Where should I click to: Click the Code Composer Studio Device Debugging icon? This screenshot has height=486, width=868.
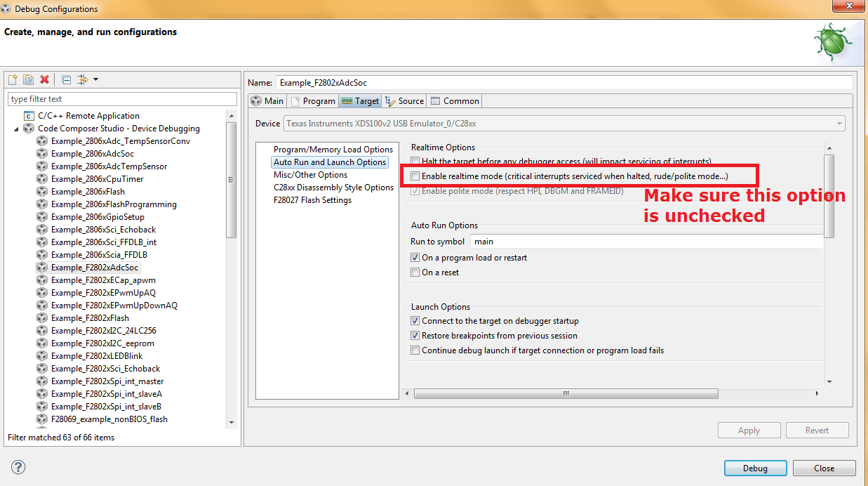pyautogui.click(x=29, y=129)
